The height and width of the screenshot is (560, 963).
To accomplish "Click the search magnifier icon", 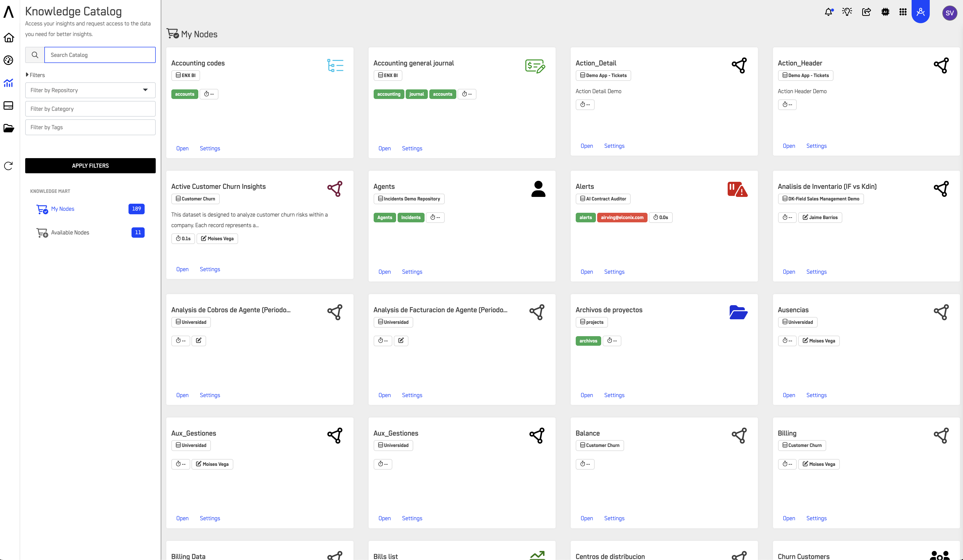I will pyautogui.click(x=35, y=55).
